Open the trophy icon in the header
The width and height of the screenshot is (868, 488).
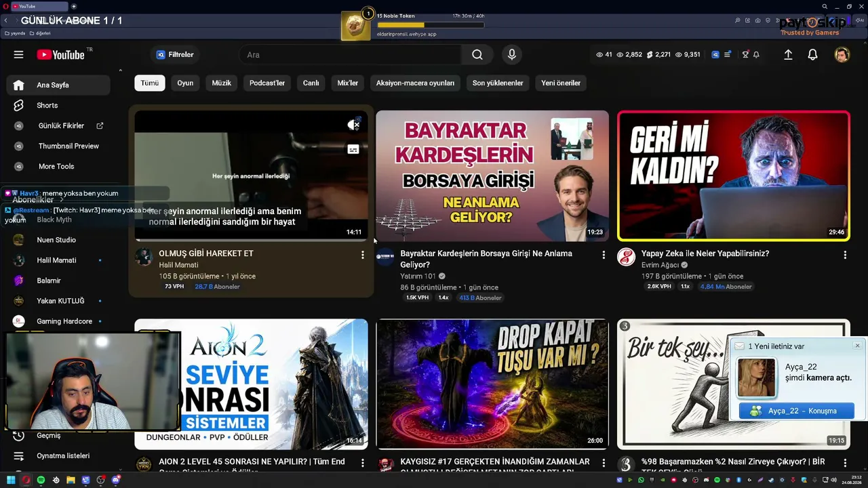[x=745, y=55]
